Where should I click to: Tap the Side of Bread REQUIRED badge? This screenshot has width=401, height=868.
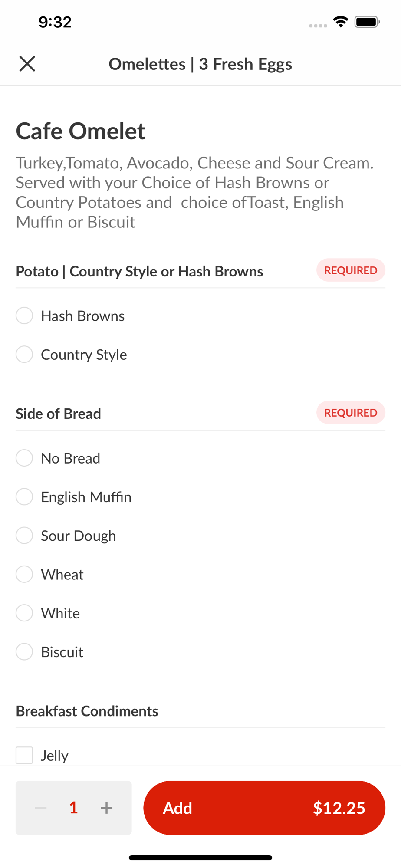(351, 413)
